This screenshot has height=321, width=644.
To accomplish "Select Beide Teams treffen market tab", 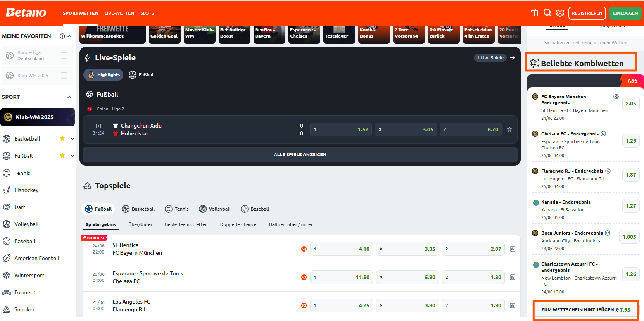I will pos(186,224).
